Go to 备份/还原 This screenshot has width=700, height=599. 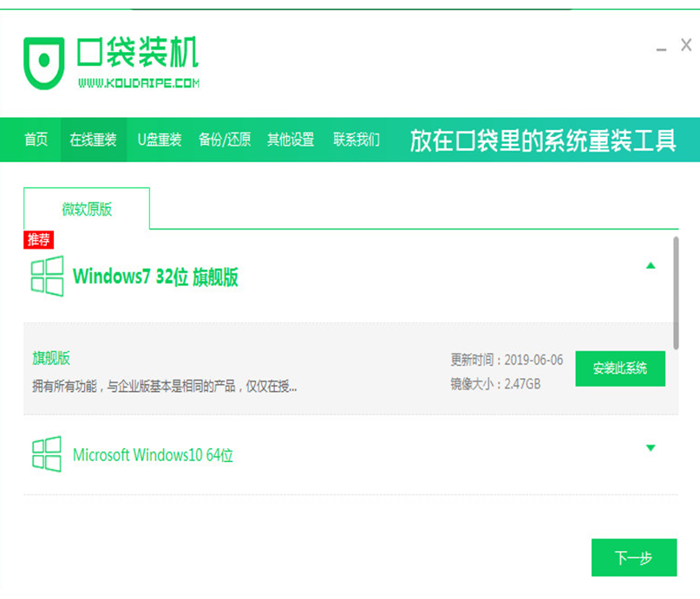pyautogui.click(x=224, y=140)
